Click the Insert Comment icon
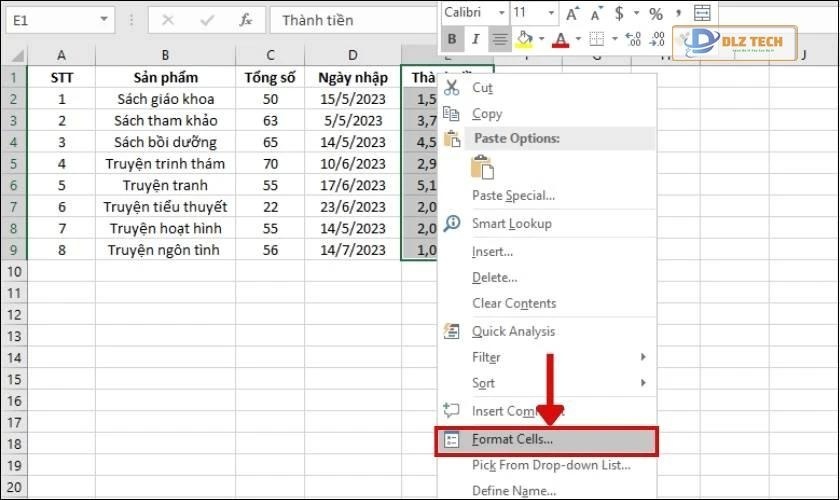Image resolution: width=840 pixels, height=500 pixels. tap(451, 411)
